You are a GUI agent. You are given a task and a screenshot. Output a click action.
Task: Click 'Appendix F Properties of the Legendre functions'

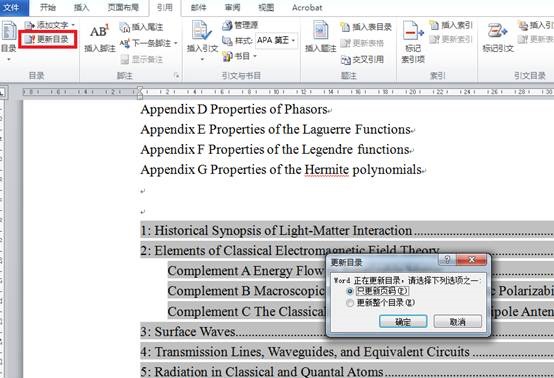pos(275,150)
